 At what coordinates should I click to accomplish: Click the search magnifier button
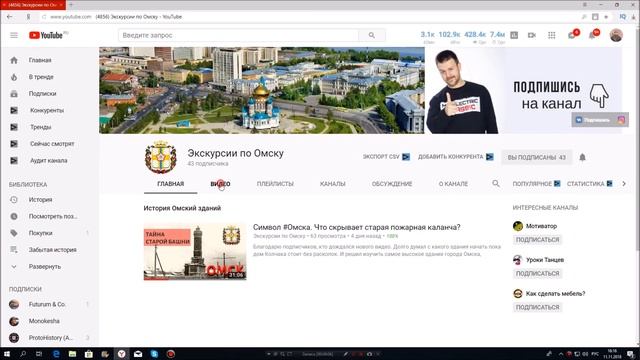pyautogui.click(x=371, y=35)
